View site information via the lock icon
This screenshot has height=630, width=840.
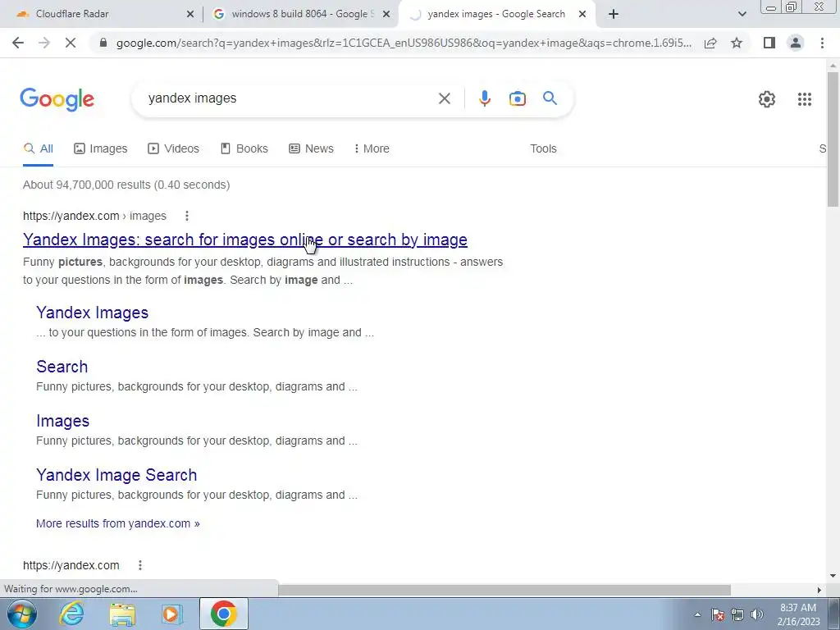pos(103,43)
